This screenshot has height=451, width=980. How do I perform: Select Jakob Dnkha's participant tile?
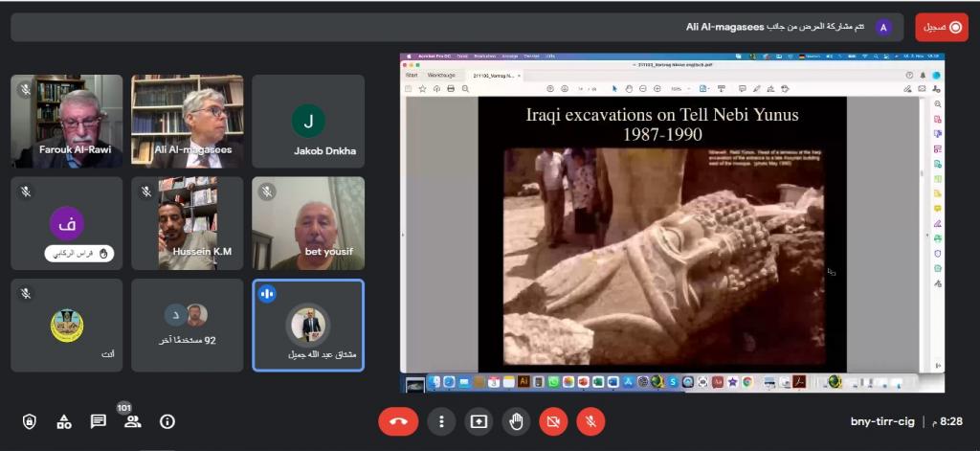(x=308, y=121)
